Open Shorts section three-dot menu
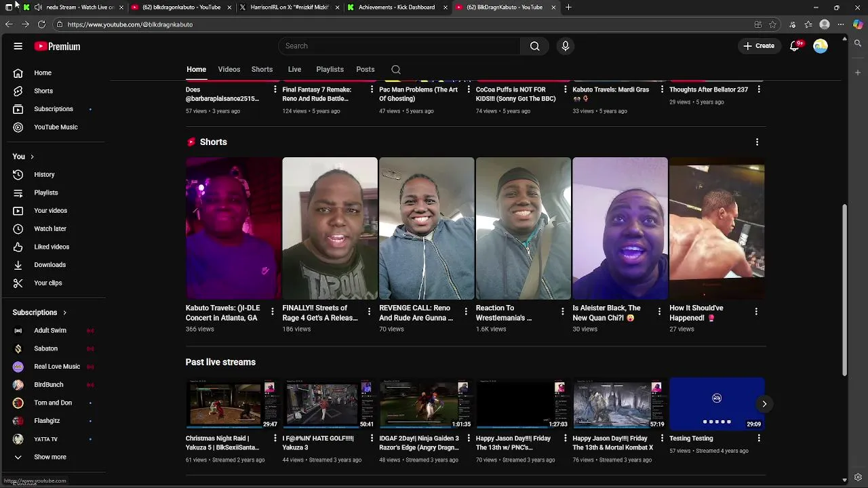The width and height of the screenshot is (868, 488). coord(757,142)
